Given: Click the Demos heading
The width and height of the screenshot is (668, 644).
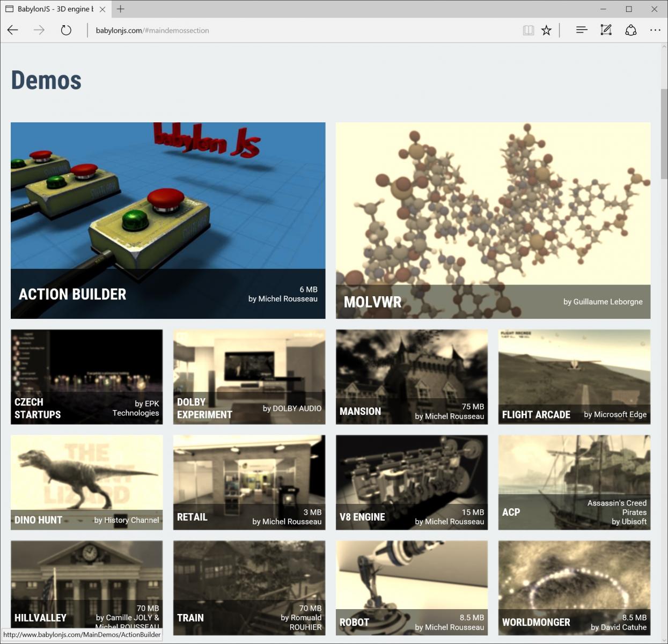Looking at the screenshot, I should tap(46, 80).
